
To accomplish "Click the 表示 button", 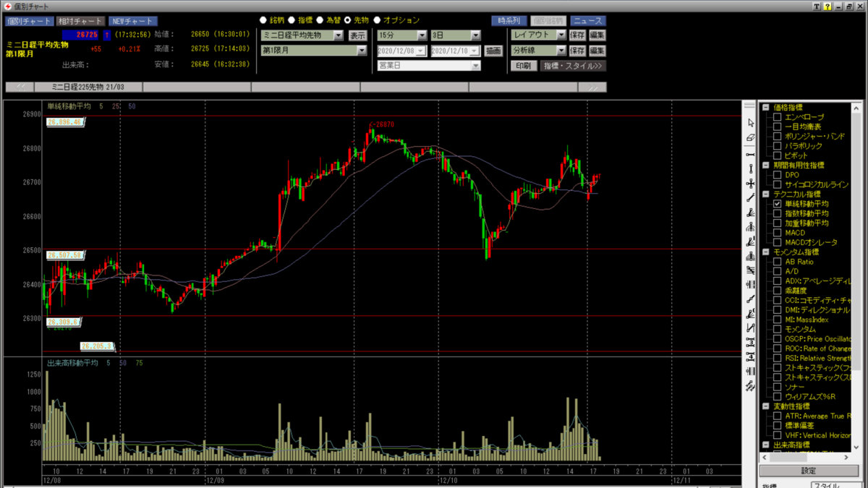I will (x=357, y=35).
